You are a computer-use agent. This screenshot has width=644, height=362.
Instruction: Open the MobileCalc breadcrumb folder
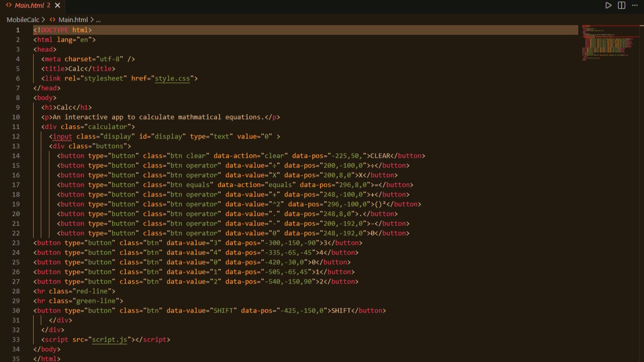pyautogui.click(x=23, y=20)
